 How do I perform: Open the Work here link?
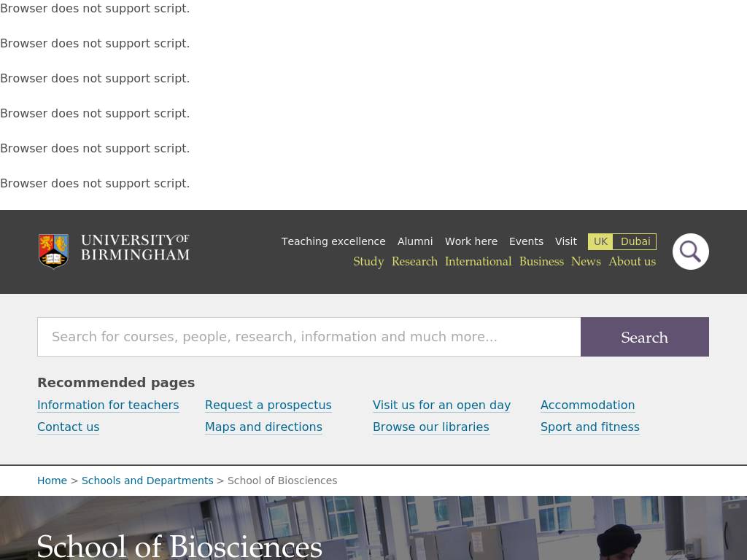tap(471, 241)
